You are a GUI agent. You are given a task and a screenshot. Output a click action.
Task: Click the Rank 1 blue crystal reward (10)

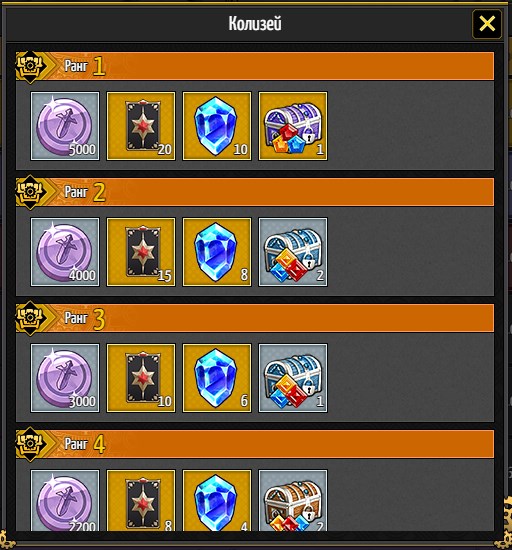tap(217, 126)
